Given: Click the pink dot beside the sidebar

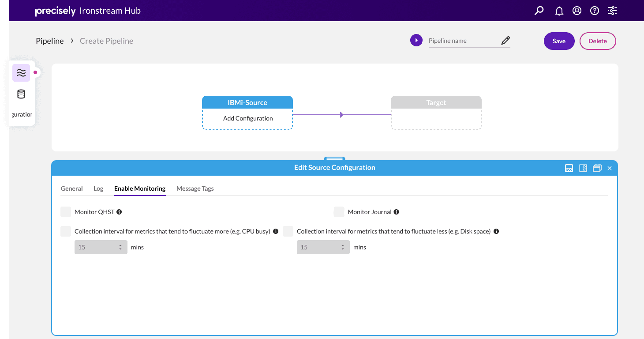Looking at the screenshot, I should [x=35, y=72].
